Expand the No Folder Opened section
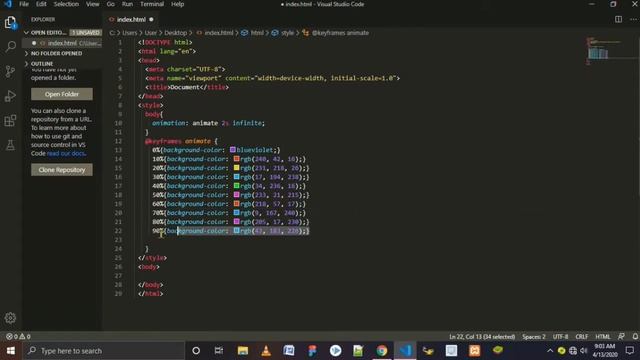The height and width of the screenshot is (360, 640). (x=62, y=53)
